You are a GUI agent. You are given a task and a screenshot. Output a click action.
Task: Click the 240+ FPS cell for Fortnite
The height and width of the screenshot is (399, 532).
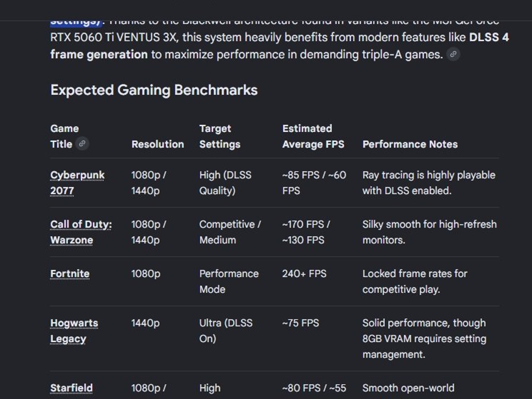point(304,274)
